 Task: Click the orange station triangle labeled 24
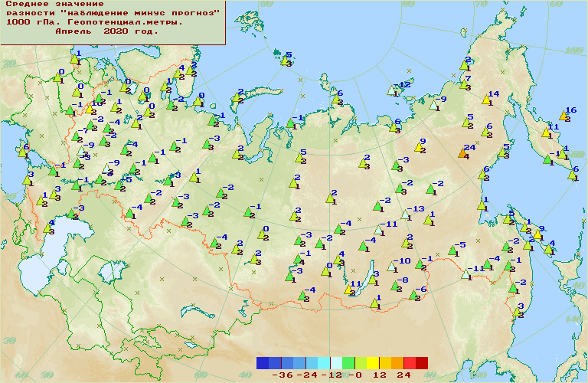(462, 153)
